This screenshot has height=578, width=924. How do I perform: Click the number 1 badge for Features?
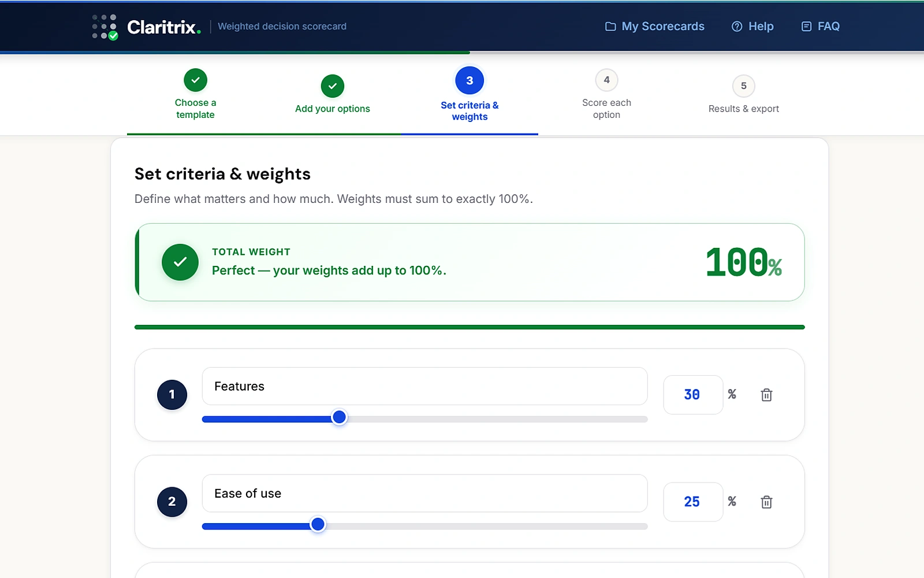click(172, 395)
